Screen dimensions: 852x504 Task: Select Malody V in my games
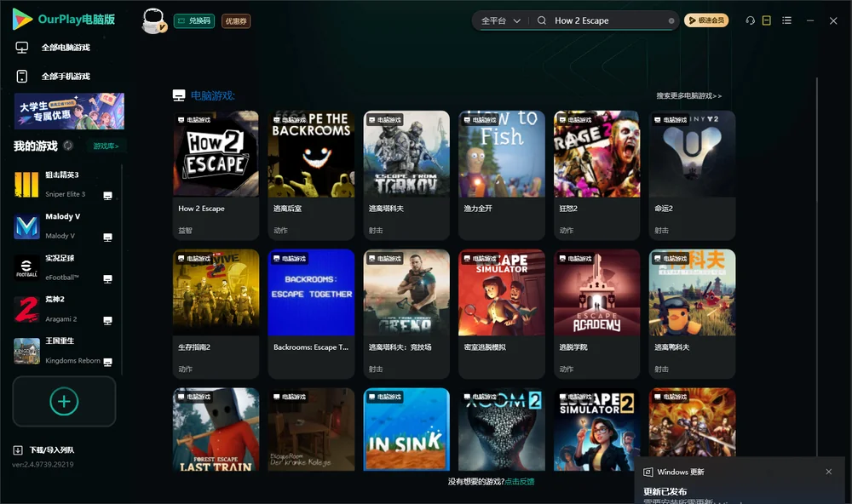64,226
